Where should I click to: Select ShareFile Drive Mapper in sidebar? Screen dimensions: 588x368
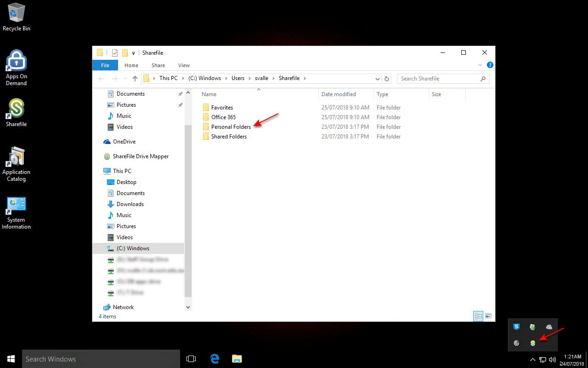click(141, 156)
